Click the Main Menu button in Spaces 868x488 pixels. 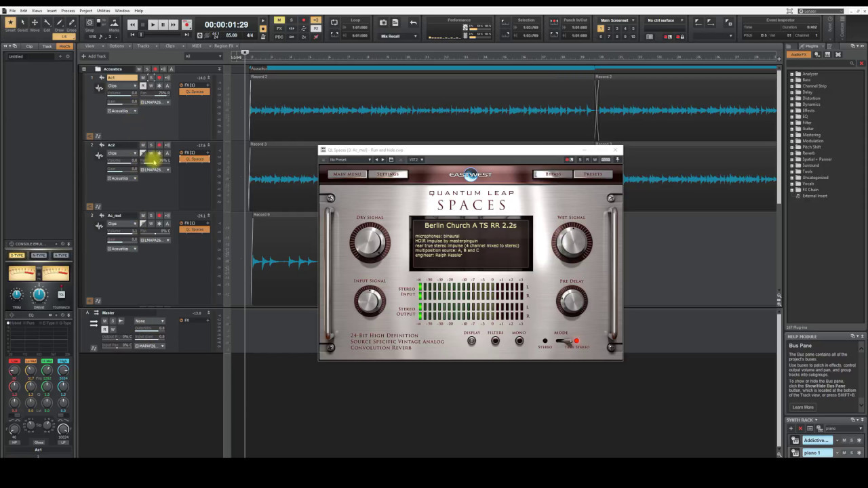tap(347, 174)
